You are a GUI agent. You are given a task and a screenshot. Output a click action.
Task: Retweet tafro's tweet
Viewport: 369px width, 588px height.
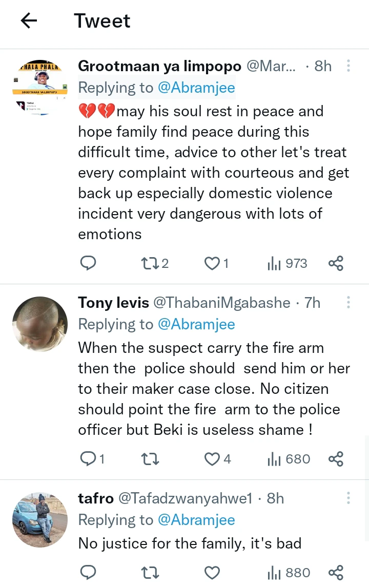(150, 573)
